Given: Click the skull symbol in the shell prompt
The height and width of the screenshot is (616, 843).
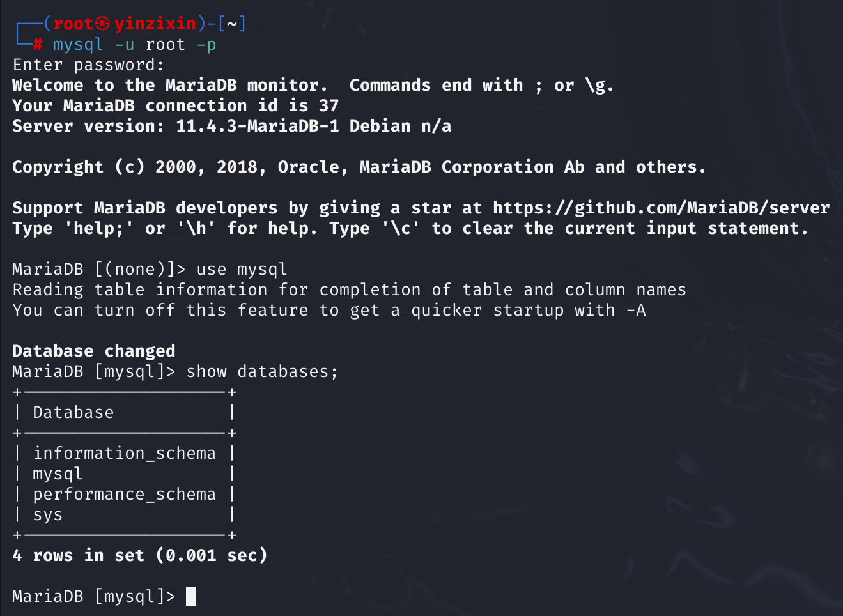Looking at the screenshot, I should (x=103, y=24).
